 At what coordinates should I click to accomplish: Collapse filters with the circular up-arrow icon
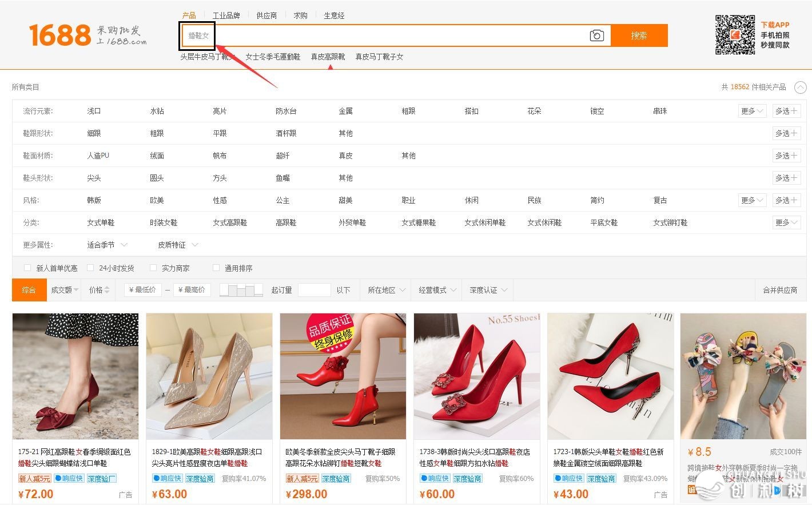tap(801, 88)
